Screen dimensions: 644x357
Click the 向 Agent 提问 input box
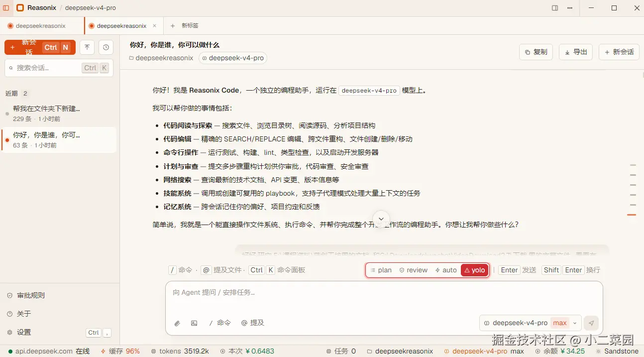click(384, 293)
